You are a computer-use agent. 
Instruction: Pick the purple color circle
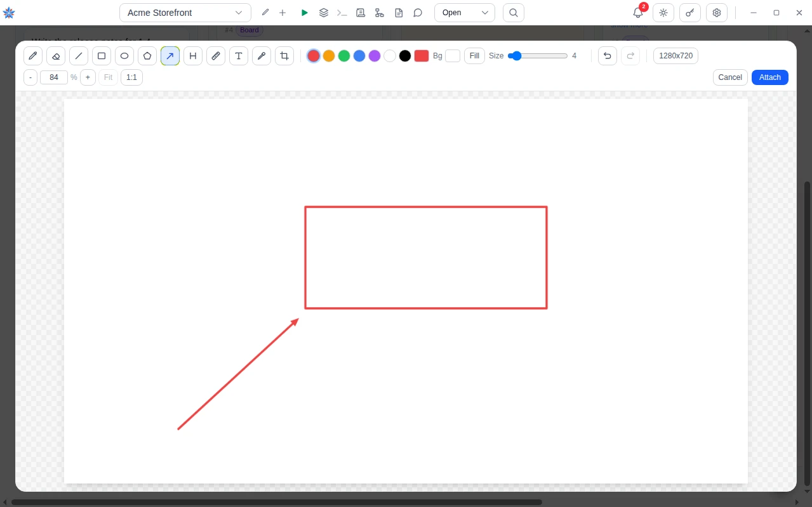[375, 56]
